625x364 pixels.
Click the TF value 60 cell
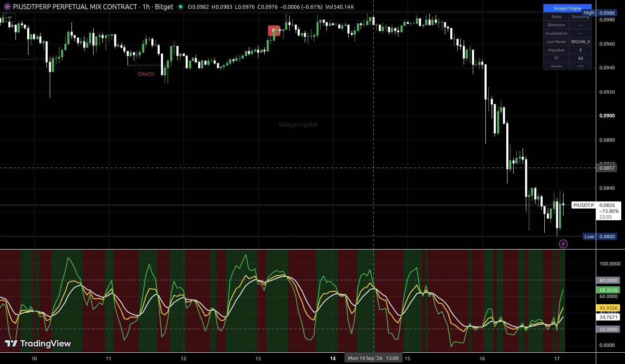pyautogui.click(x=580, y=59)
